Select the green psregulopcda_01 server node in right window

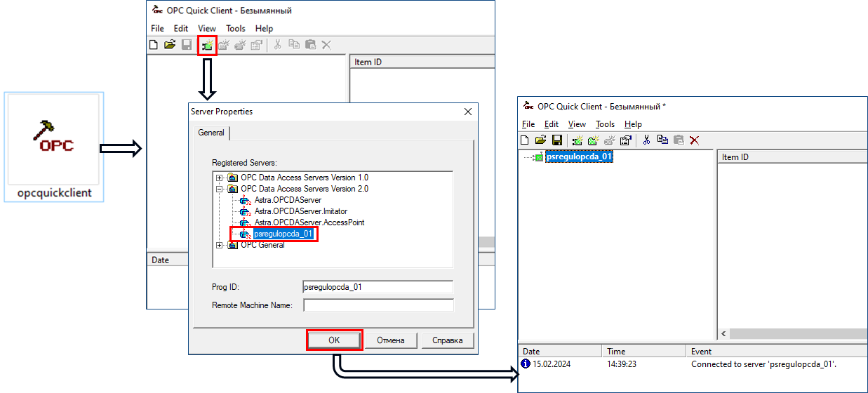pos(579,157)
